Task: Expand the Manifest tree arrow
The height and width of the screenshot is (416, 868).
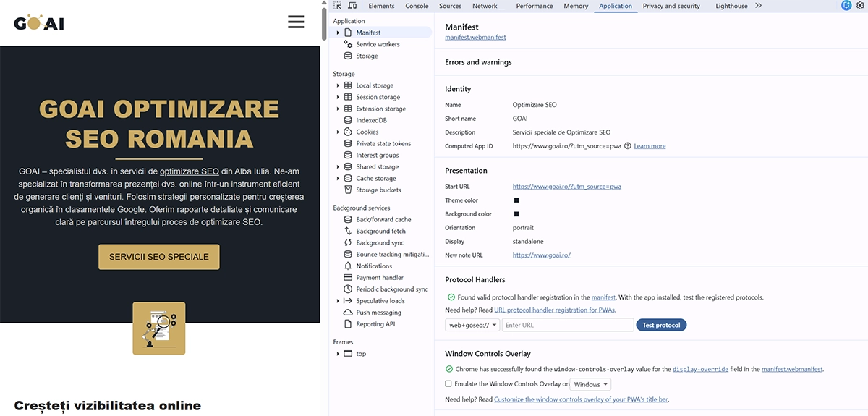Action: (338, 33)
